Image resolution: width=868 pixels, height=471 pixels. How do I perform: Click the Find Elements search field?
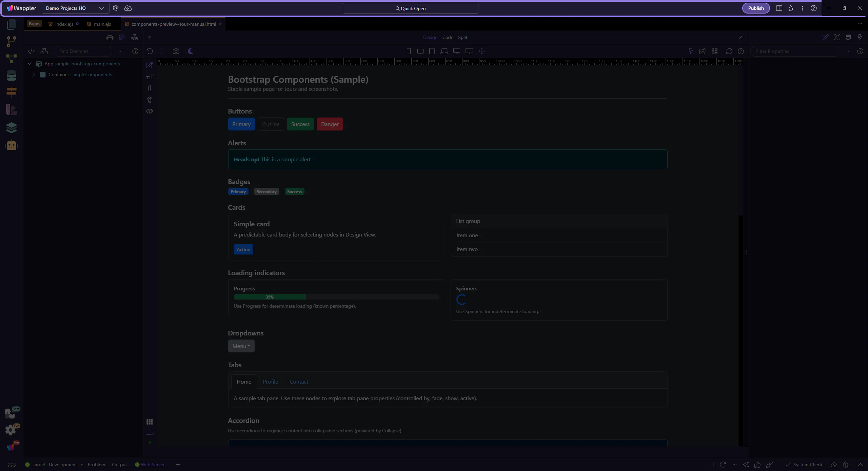coord(83,51)
